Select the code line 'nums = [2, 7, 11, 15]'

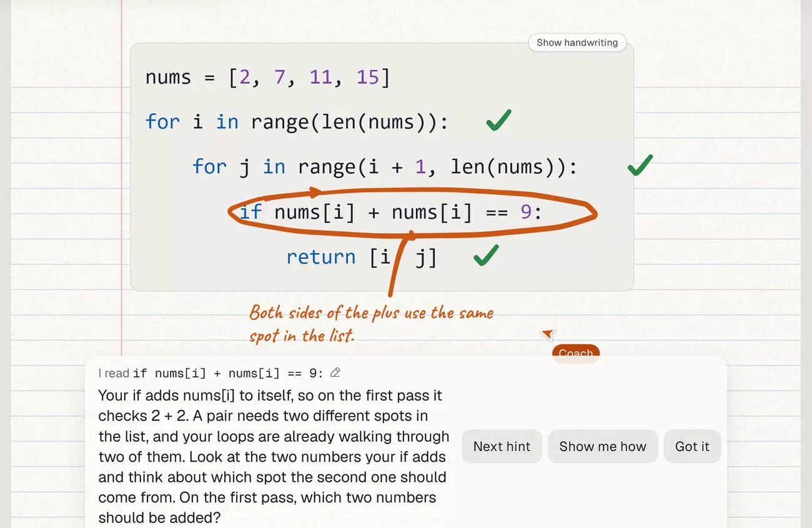tap(267, 77)
